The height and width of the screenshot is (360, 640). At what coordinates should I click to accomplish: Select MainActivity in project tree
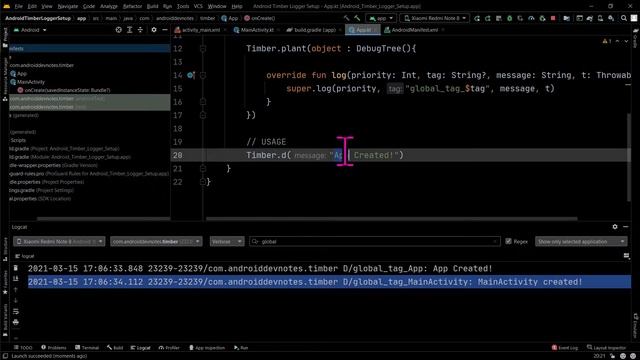[x=31, y=82]
